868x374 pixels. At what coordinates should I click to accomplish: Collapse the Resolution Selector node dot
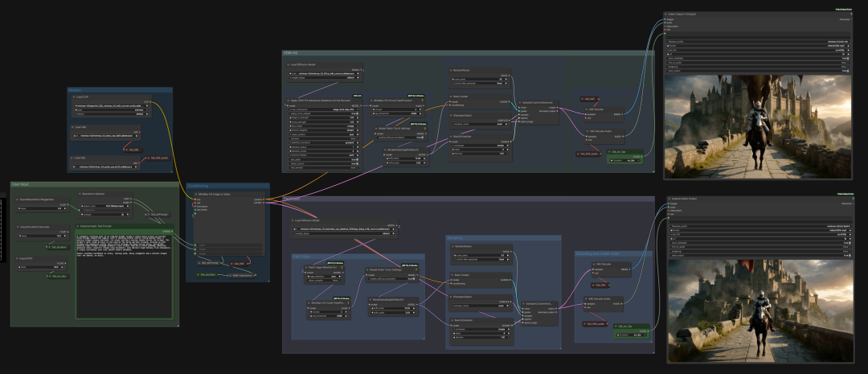point(80,194)
